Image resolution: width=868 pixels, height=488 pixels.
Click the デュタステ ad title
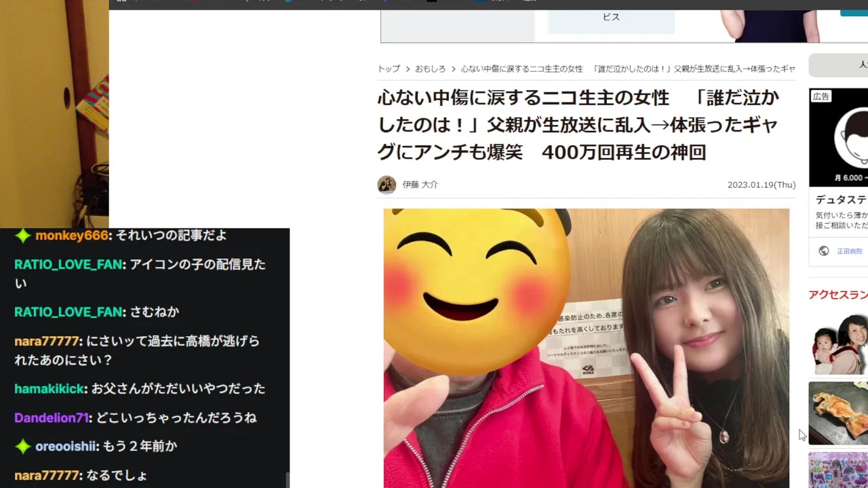coord(841,200)
